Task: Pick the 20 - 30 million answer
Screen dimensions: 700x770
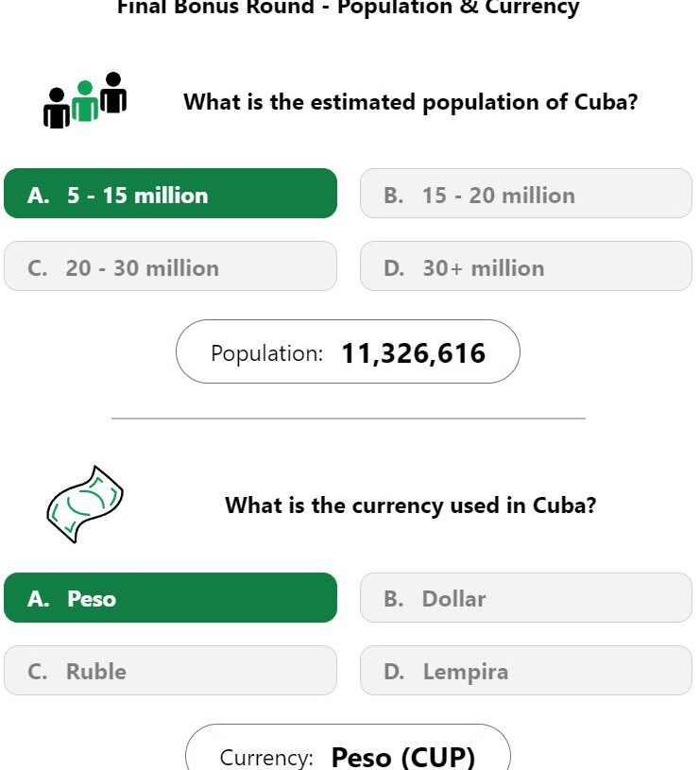Action: [170, 267]
